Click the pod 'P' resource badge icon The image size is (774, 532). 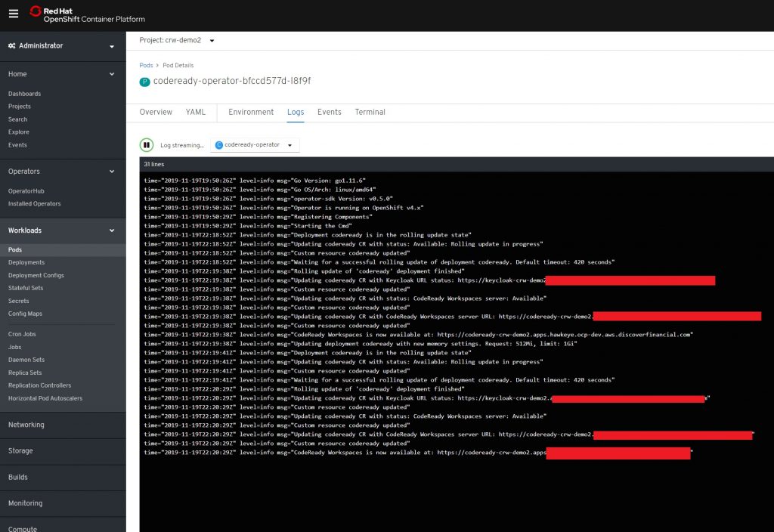click(x=145, y=82)
